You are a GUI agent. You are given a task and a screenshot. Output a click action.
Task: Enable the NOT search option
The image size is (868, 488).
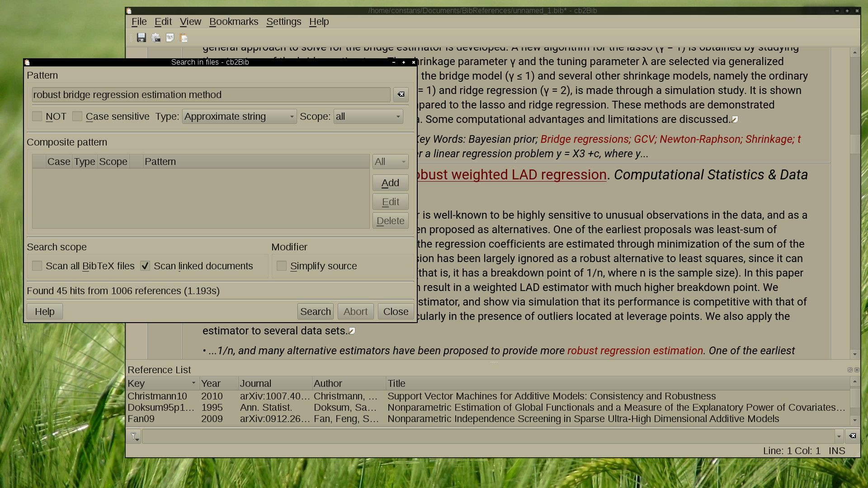[x=38, y=116]
